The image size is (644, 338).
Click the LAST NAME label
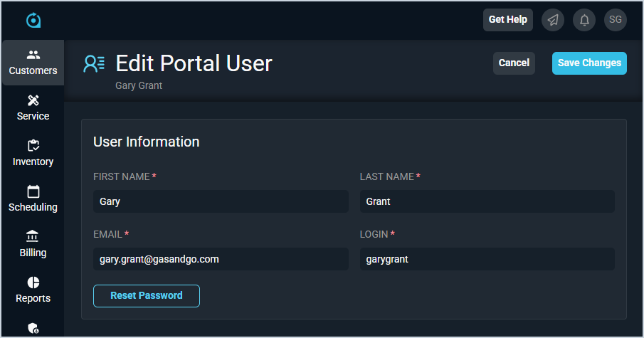point(387,176)
